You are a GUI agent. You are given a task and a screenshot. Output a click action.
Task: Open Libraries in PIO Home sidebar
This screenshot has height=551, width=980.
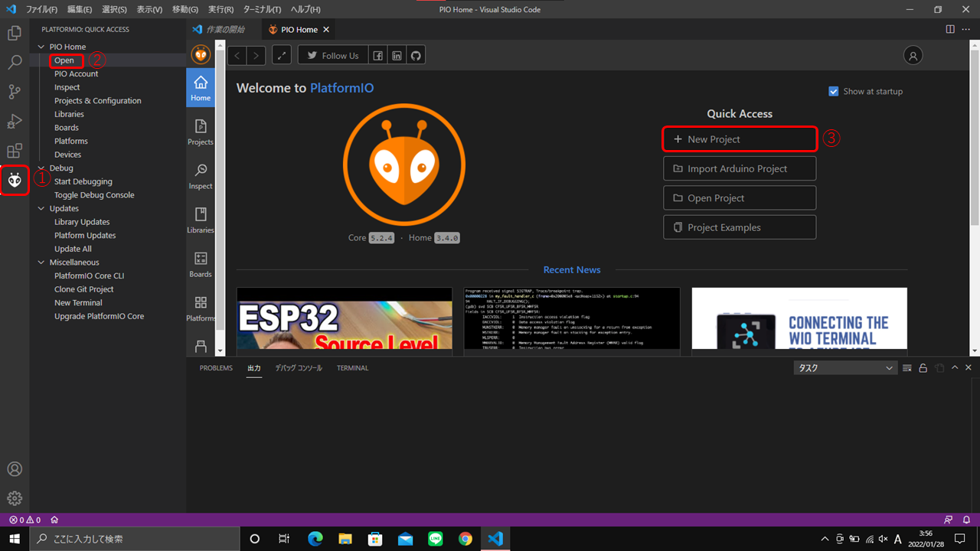coord(201,220)
